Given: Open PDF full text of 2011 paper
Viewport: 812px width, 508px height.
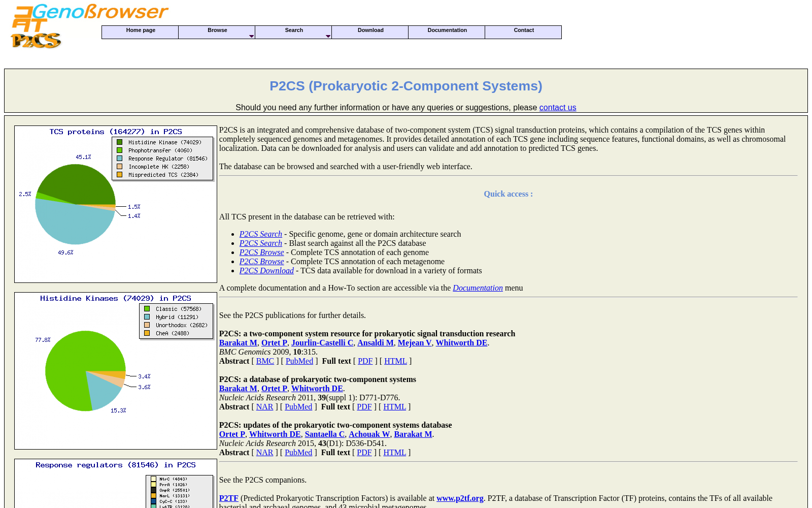Looking at the screenshot, I should [x=364, y=407].
